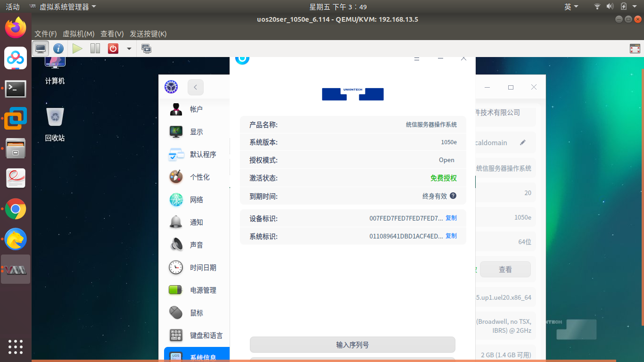This screenshot has height=362, width=644.
Task: Open the 查看(V) menu
Action: pyautogui.click(x=112, y=34)
